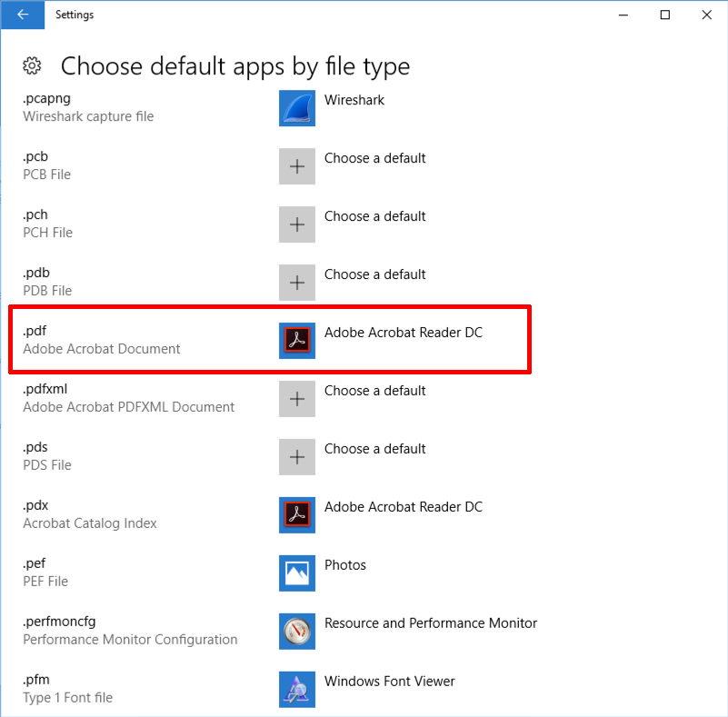728x717 pixels.
Task: Select the .pch extension text
Action: 35,214
